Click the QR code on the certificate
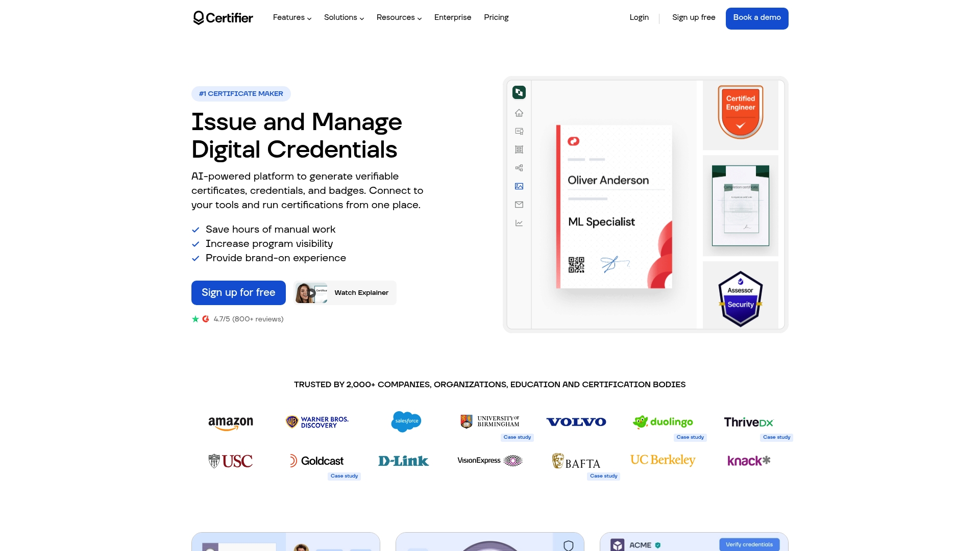The height and width of the screenshot is (551, 980). 576,265
